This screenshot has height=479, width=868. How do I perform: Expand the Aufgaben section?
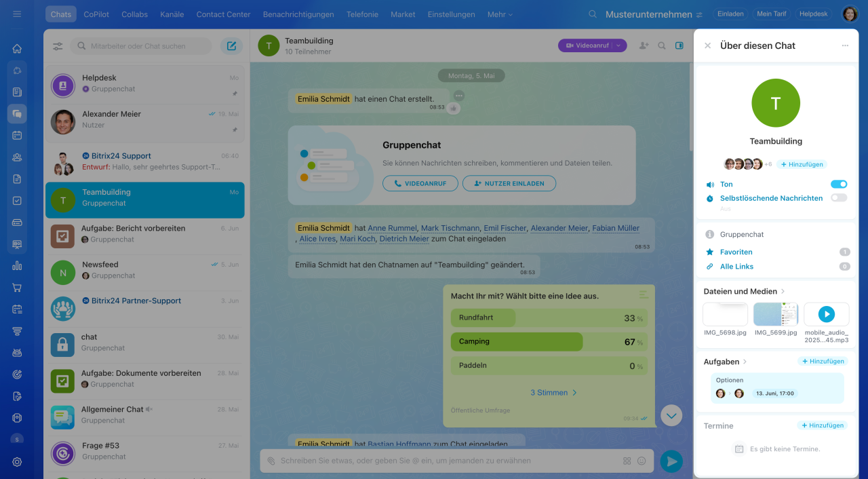[x=726, y=362]
